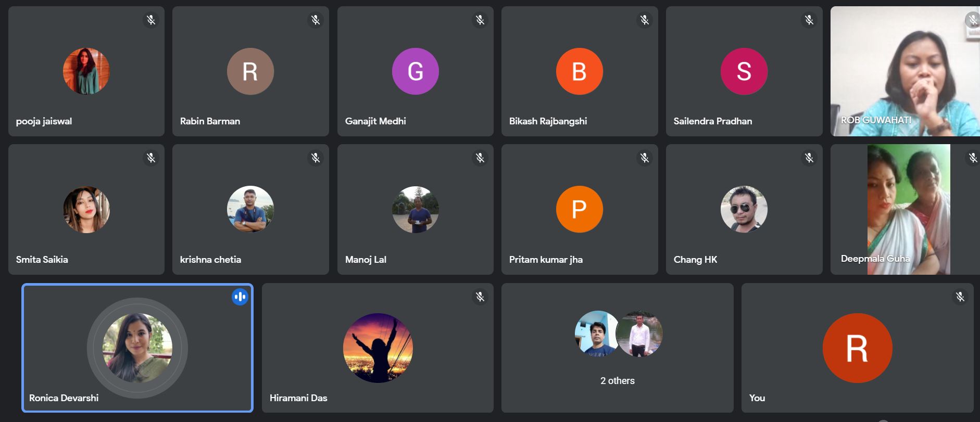Image resolution: width=980 pixels, height=422 pixels.
Task: Select ROB GUWAHATI video feed
Action: click(x=905, y=71)
